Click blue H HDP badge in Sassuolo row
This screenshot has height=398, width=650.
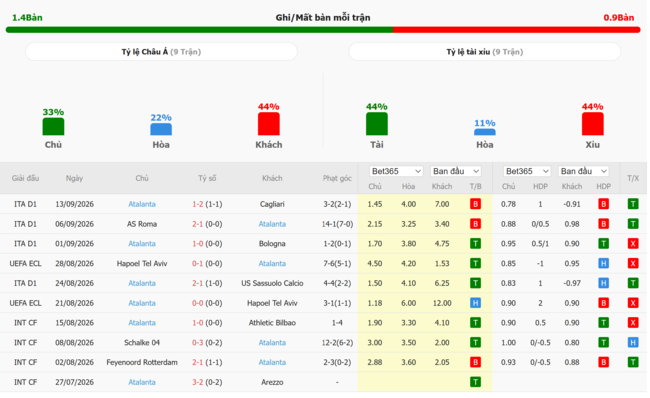pos(604,283)
